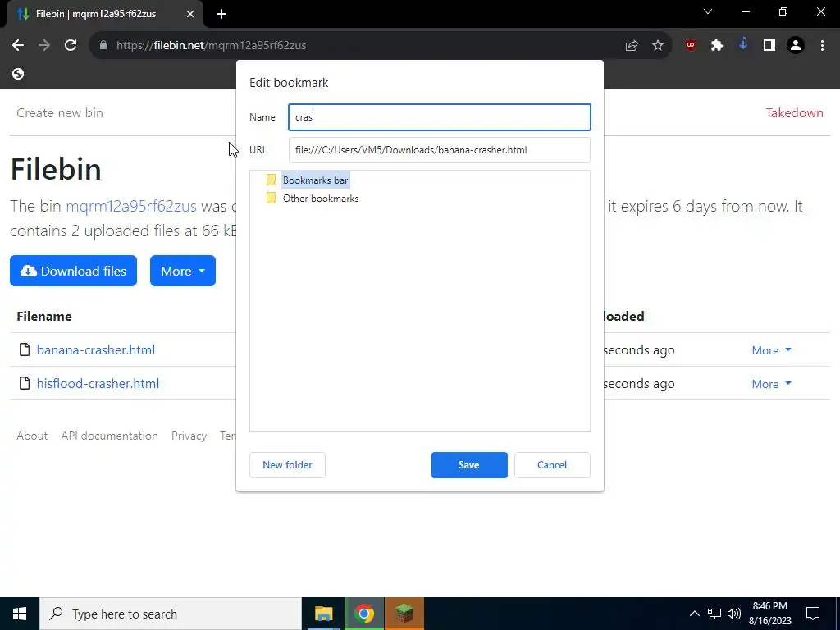Click the Chrome taskbar icon
840x630 pixels.
click(x=363, y=614)
